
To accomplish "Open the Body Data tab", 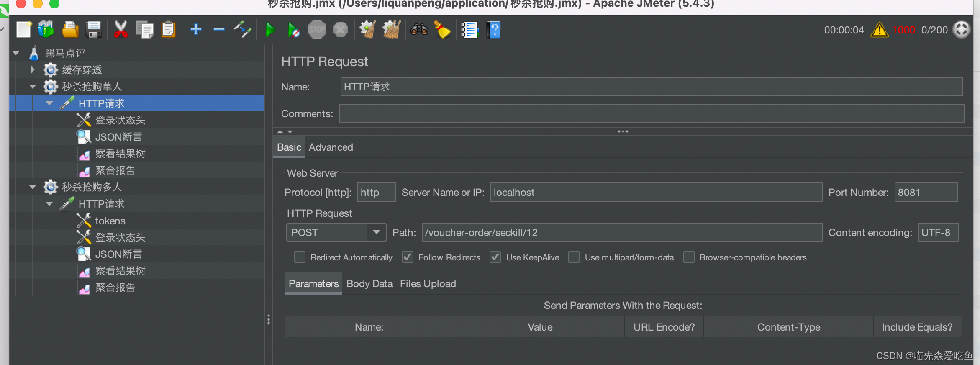I will point(369,284).
